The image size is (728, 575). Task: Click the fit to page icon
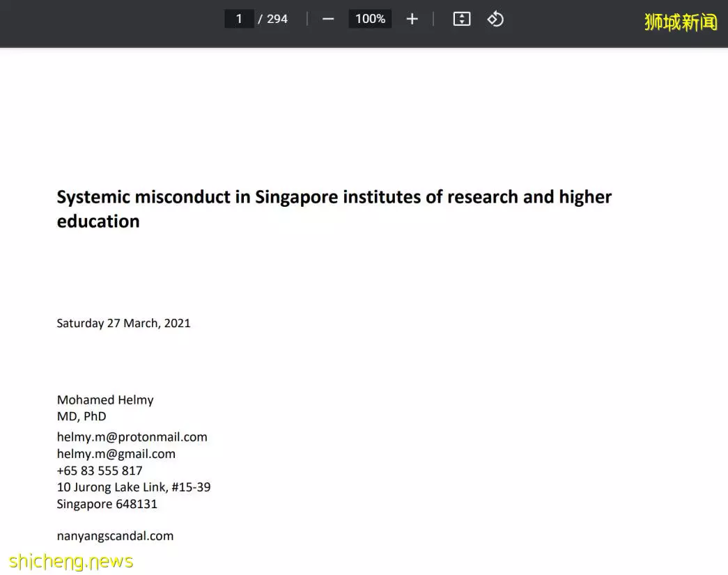461,19
